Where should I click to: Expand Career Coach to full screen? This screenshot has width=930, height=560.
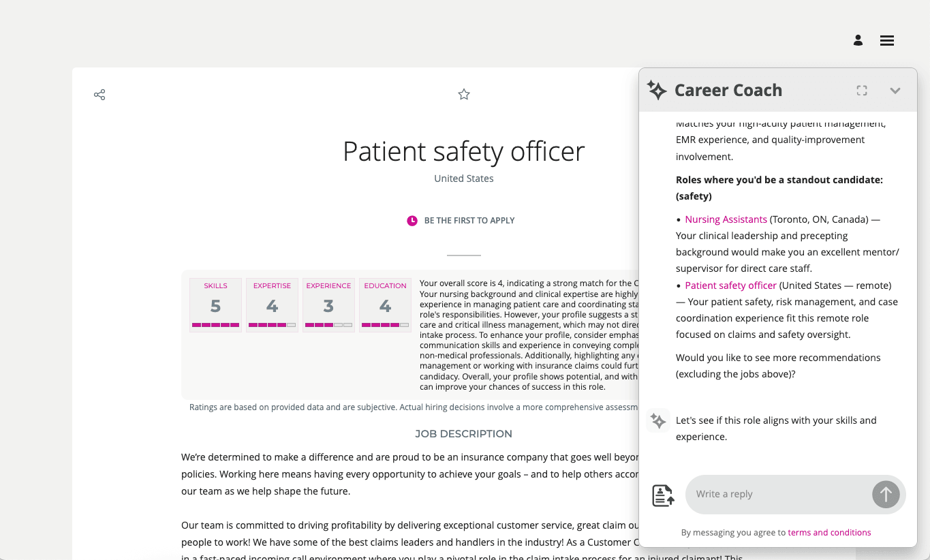862,91
